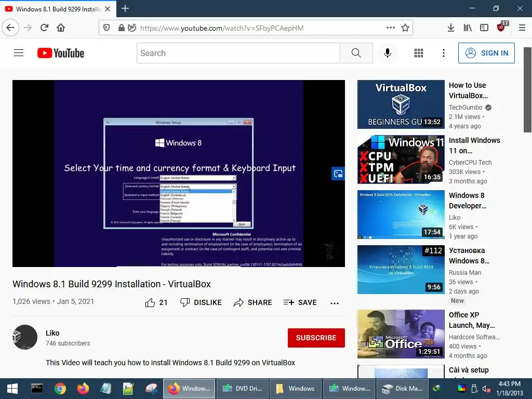532x399 pixels.
Task: SUBSCRIBE to the Liko channel
Action: pos(316,338)
